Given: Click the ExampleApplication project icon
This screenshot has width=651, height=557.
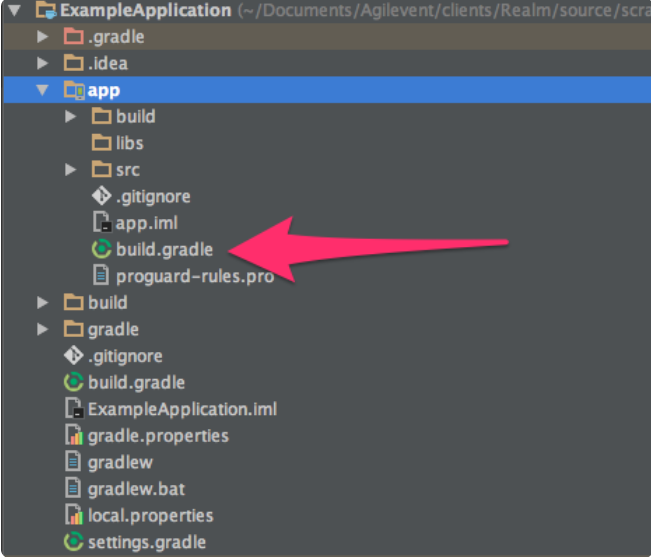Looking at the screenshot, I should (46, 11).
